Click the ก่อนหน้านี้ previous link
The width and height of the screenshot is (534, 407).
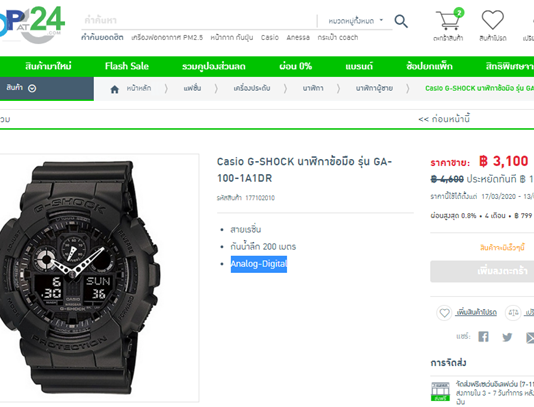(444, 119)
